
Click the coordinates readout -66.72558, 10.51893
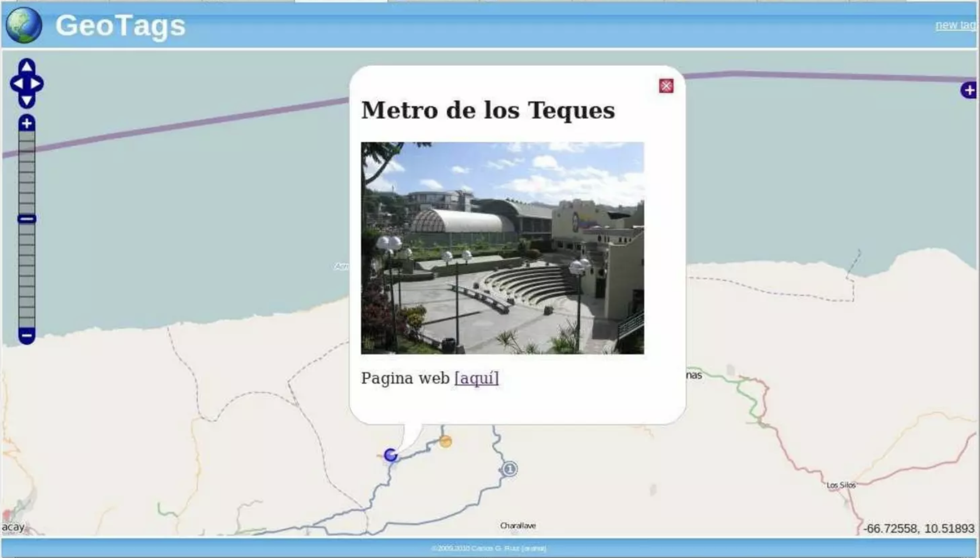coord(918,528)
